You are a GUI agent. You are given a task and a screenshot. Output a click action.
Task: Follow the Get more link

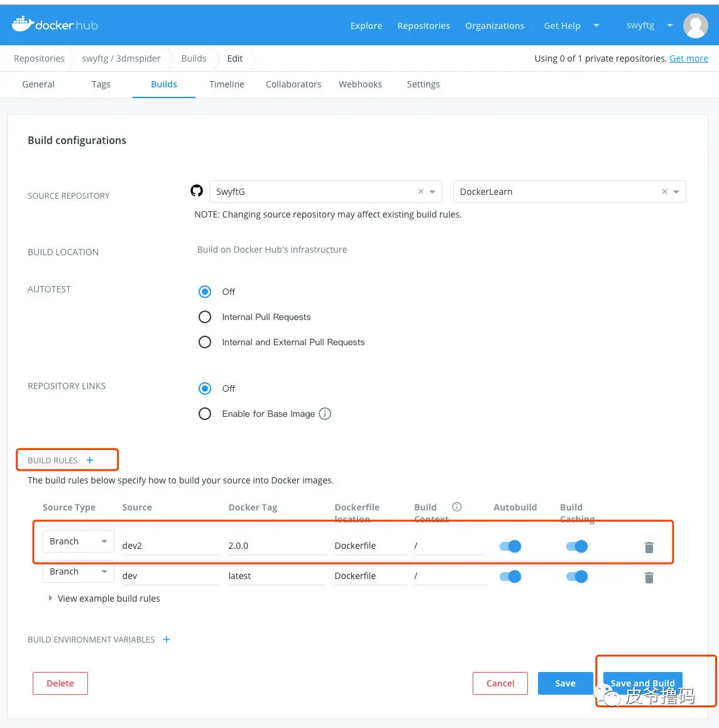tap(688, 58)
